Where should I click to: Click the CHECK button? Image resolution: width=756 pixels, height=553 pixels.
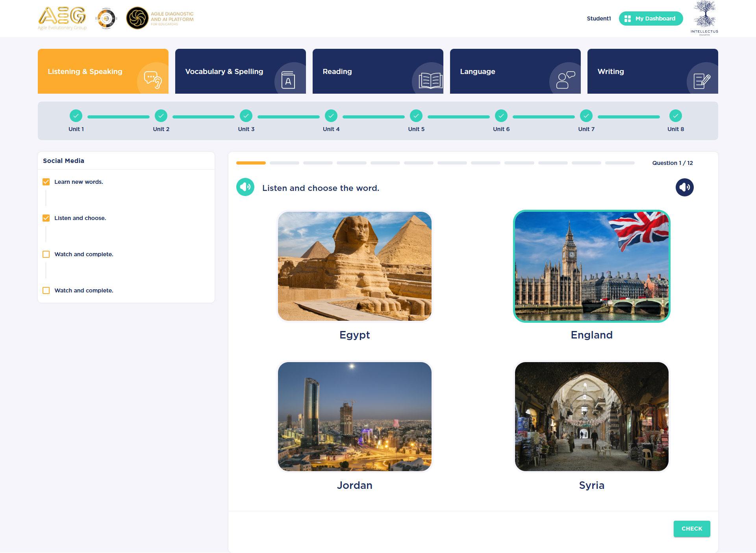(692, 529)
